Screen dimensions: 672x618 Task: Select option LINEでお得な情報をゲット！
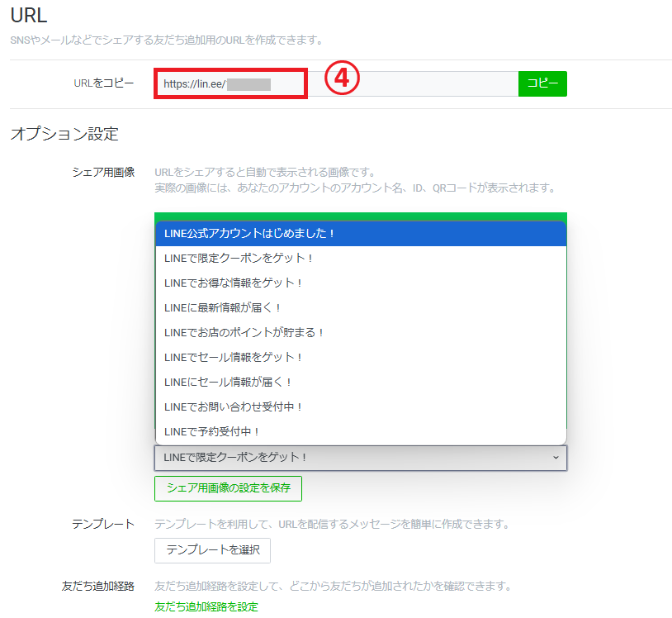[361, 283]
